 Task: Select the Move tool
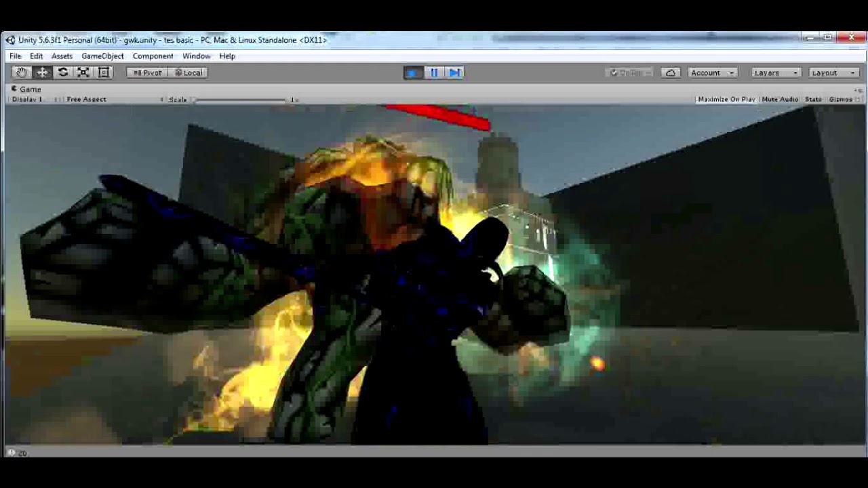coord(42,73)
